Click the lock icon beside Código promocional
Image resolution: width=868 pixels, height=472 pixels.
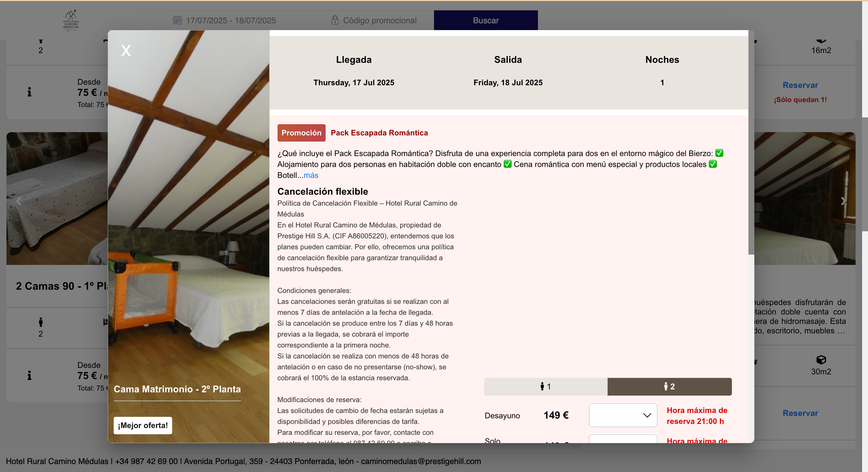pos(335,20)
